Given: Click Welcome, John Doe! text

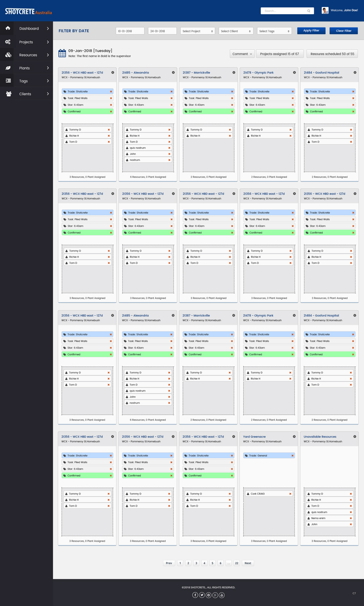Looking at the screenshot, I should click(x=344, y=11).
